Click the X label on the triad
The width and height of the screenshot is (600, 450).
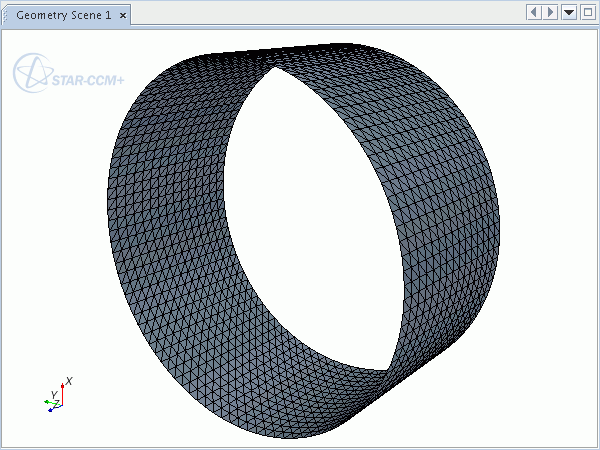click(x=69, y=381)
